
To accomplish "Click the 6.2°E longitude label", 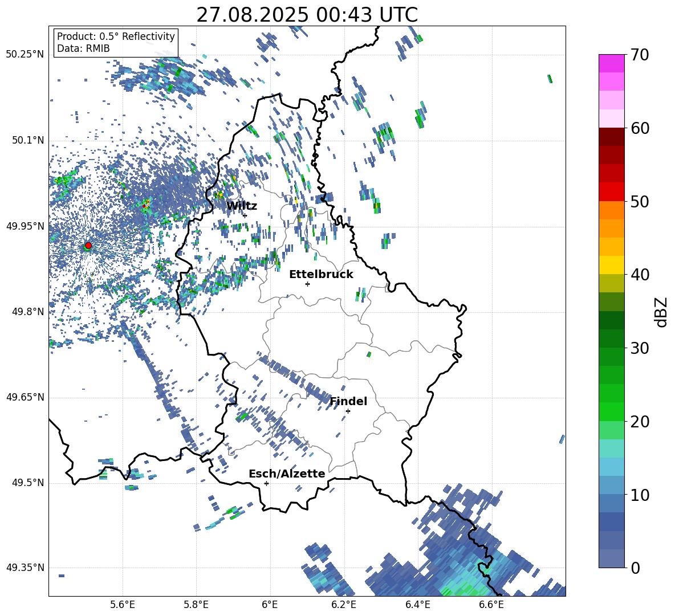I will (x=344, y=605).
